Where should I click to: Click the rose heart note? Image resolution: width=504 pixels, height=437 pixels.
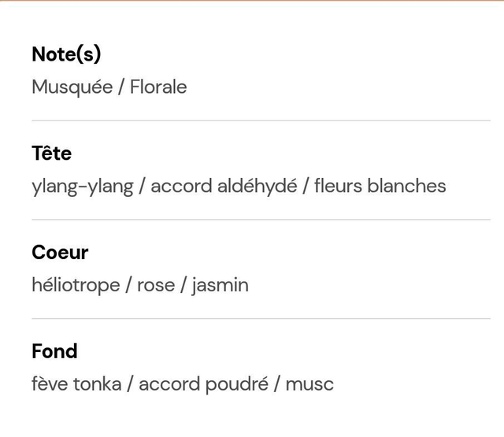[x=156, y=285]
